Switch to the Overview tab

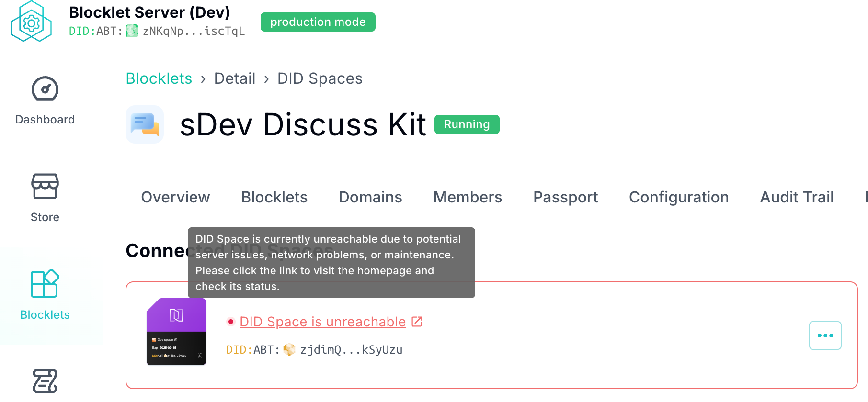175,197
